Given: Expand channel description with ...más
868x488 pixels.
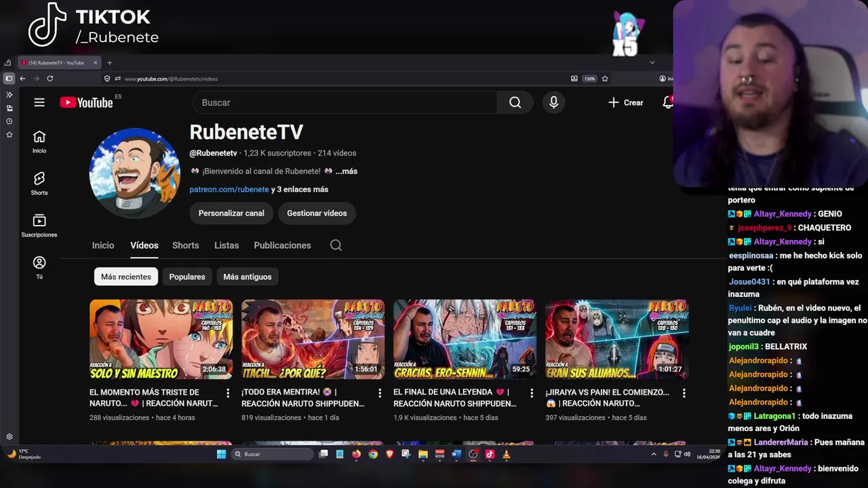Looking at the screenshot, I should (x=346, y=171).
